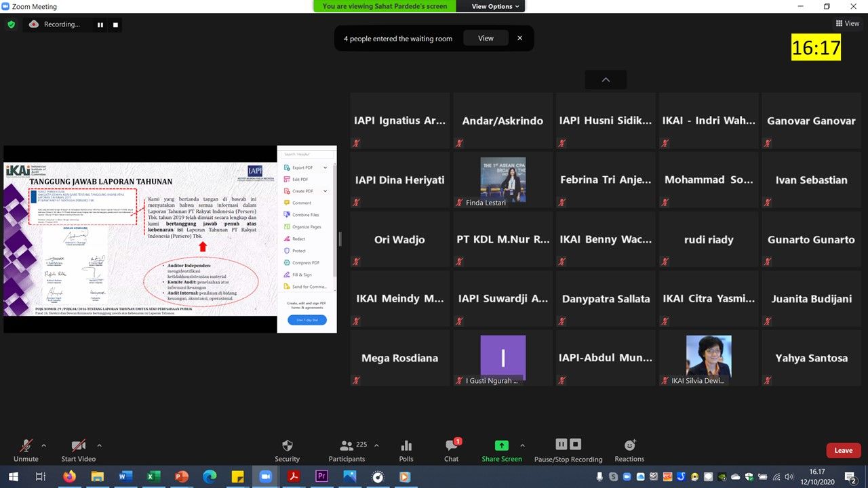The height and width of the screenshot is (488, 868).
Task: Click the Protect shield icon
Action: coord(286,251)
